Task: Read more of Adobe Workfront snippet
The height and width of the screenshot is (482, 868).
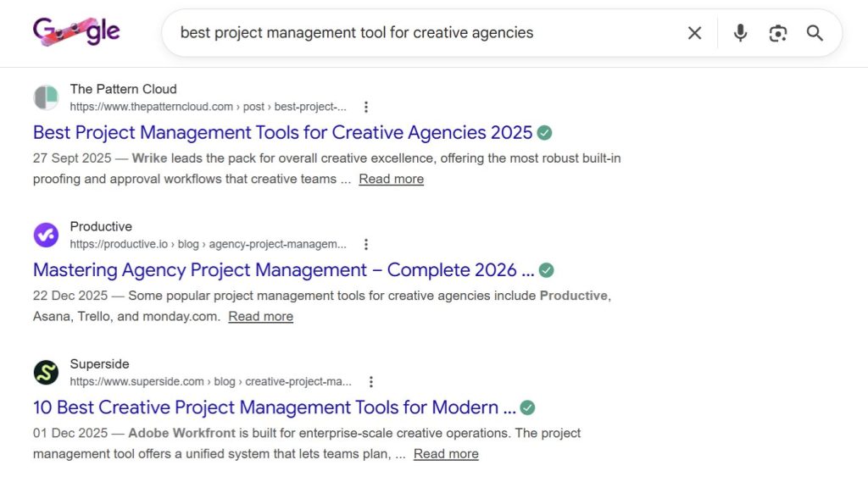Action: (446, 454)
